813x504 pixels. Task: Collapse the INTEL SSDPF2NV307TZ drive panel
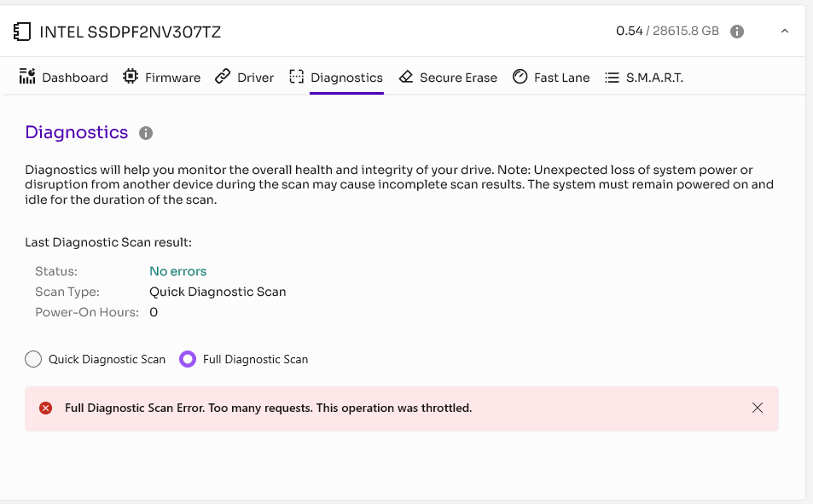[x=785, y=31]
